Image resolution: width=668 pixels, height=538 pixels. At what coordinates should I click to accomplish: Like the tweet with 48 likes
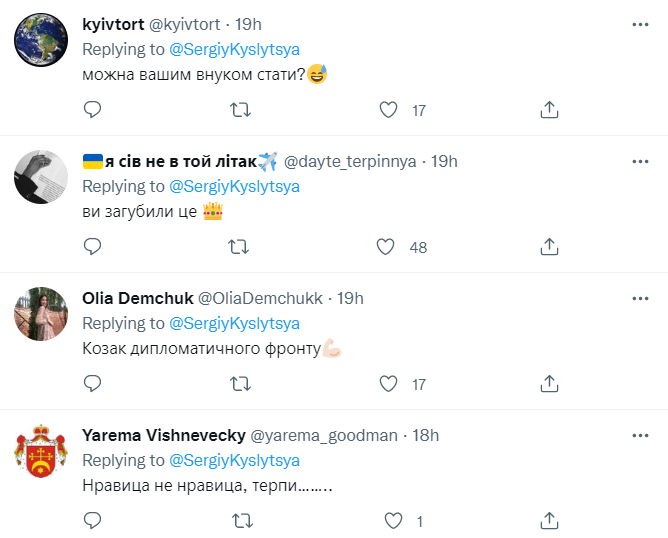pos(388,246)
